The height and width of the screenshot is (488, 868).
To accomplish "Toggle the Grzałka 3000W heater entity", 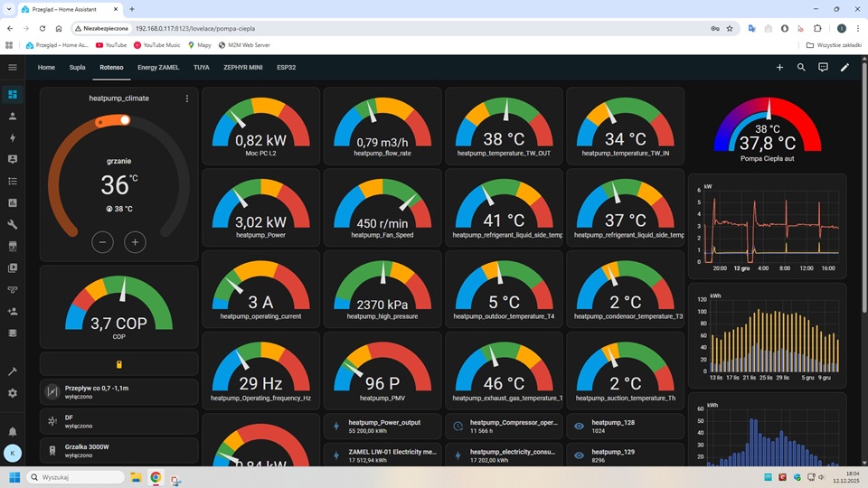I will (x=118, y=450).
